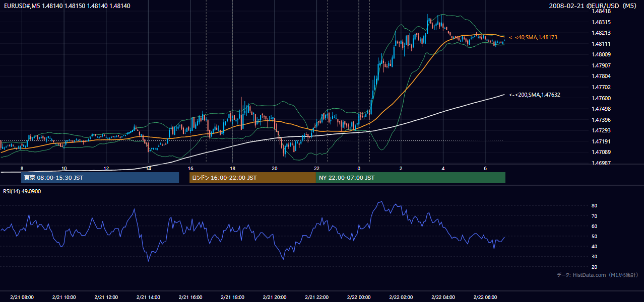The width and height of the screenshot is (644, 302).
Task: Click the HistData.com data source credit
Action: point(598,275)
